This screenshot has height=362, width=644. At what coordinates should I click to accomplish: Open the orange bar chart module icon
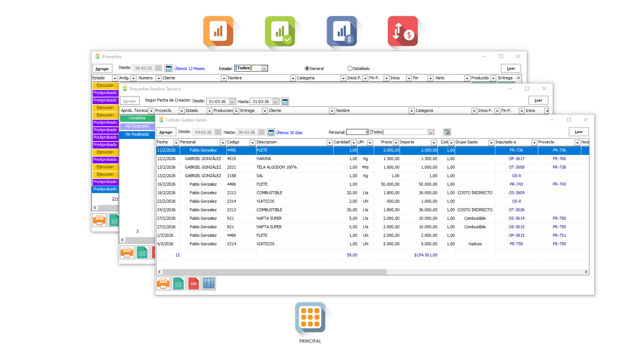tap(218, 31)
